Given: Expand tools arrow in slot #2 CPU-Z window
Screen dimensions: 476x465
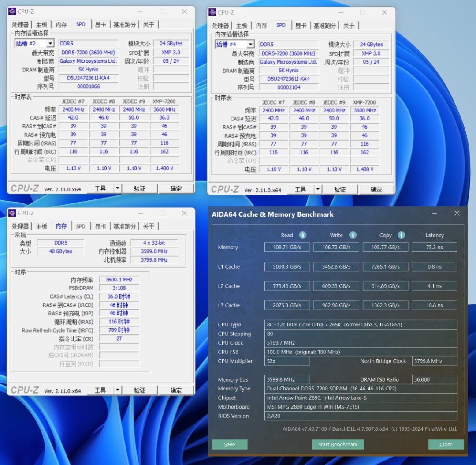Looking at the screenshot, I should 118,188.
